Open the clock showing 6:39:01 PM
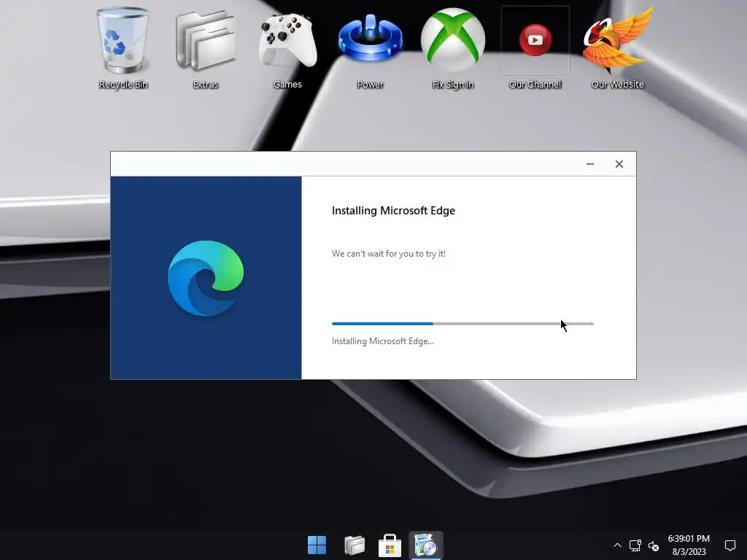This screenshot has width=747, height=560. point(689,539)
